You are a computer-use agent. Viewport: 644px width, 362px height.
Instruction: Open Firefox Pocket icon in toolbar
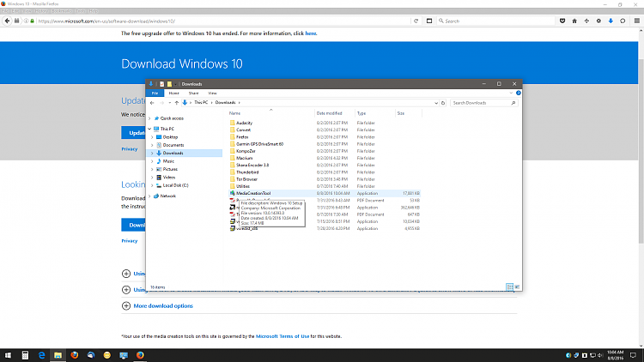tap(562, 21)
